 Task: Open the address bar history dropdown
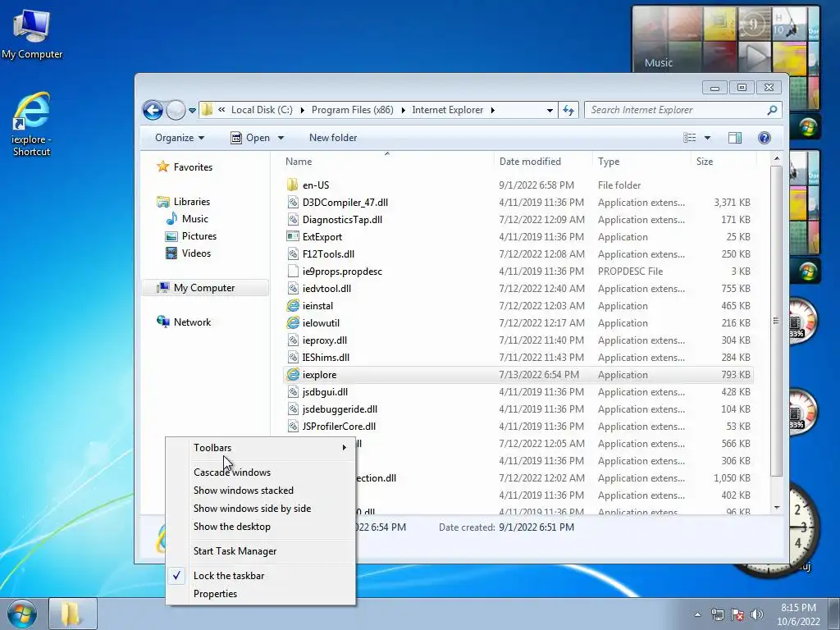click(550, 111)
